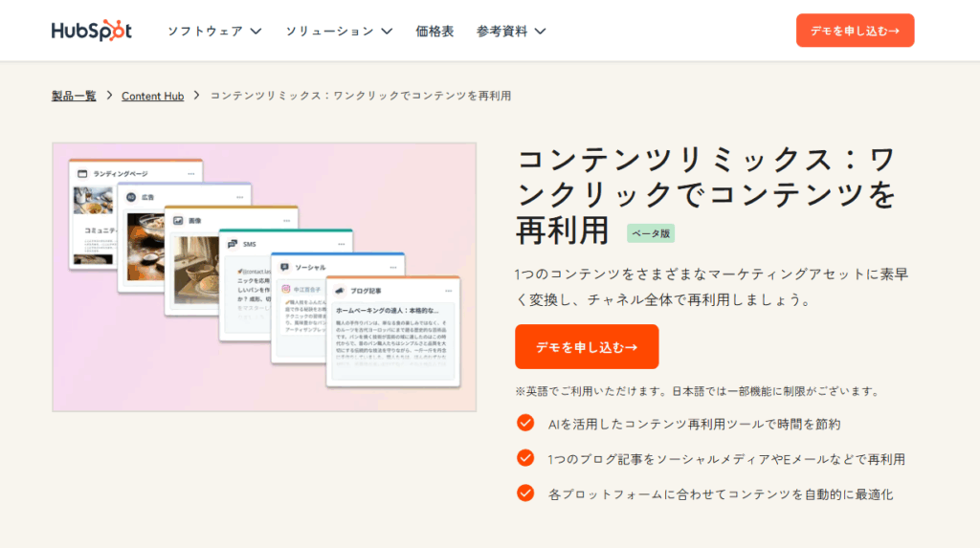
Task: Open the 画像 card options dots
Action: [286, 221]
